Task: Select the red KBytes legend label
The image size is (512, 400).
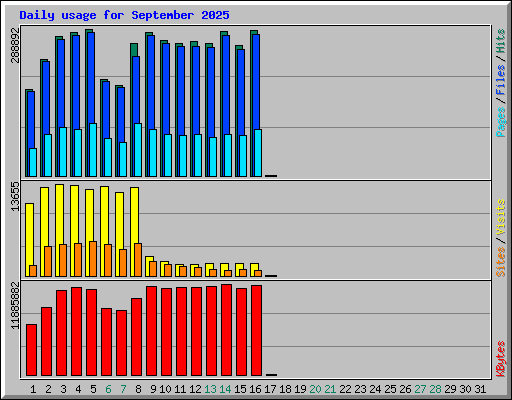Action: [500, 359]
